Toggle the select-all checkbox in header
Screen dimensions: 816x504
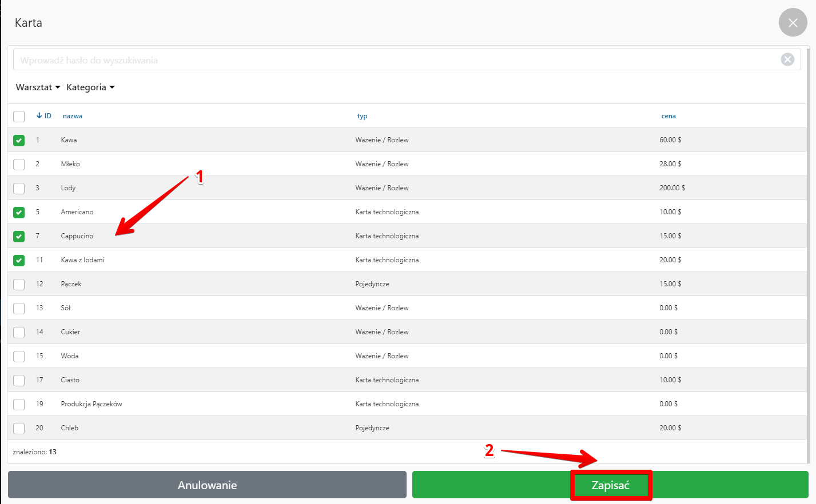[19, 116]
